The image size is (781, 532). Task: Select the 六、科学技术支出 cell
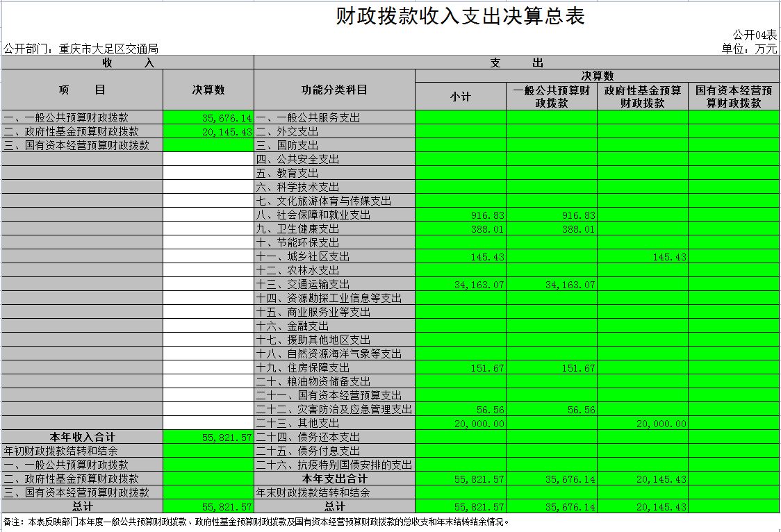click(334, 187)
